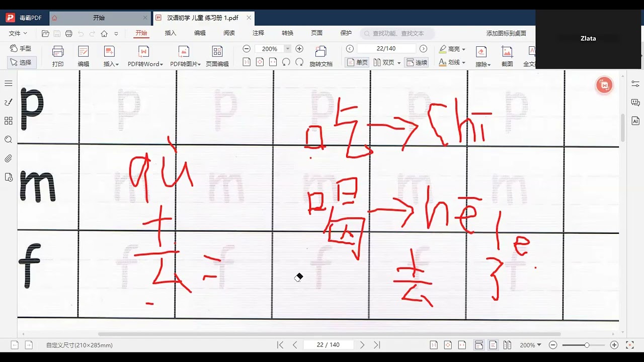This screenshot has width=644, height=362.
Task: Click the home icon in quick access bar
Action: 104,34
